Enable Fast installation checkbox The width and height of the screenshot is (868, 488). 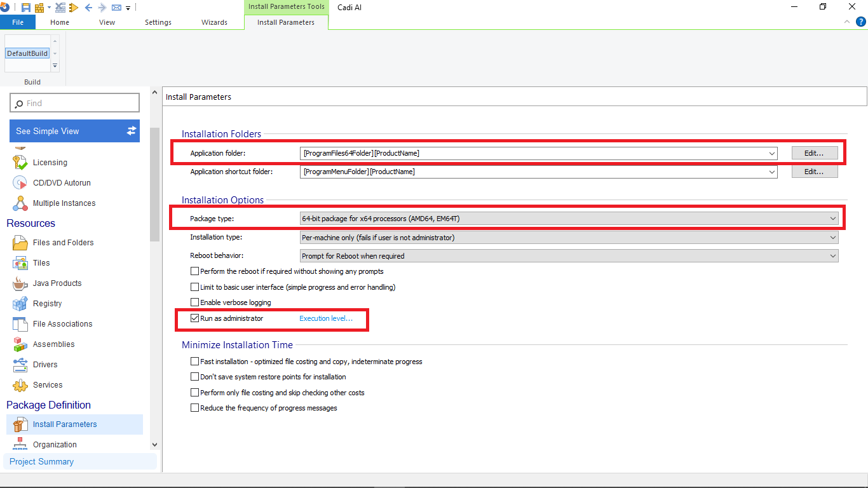[x=195, y=362]
